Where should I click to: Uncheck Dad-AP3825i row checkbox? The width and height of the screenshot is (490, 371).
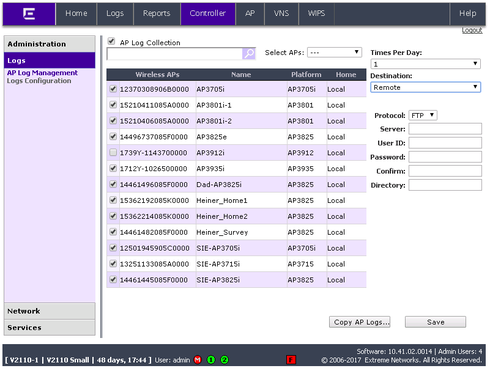(113, 184)
